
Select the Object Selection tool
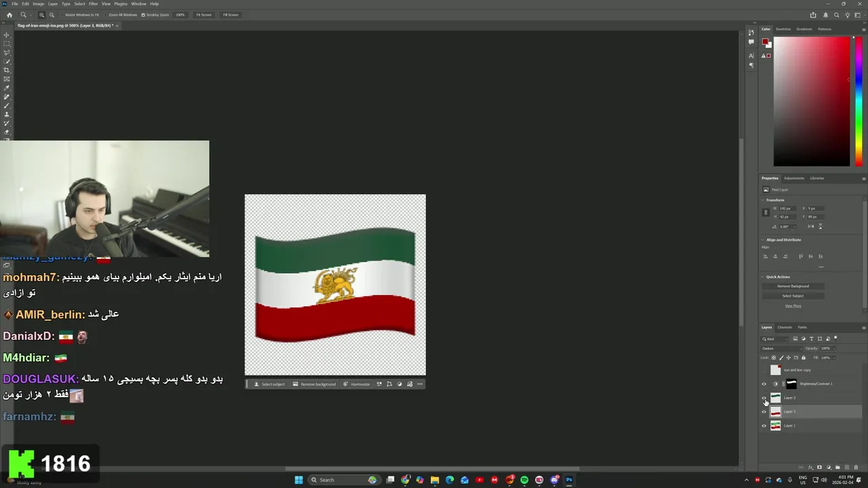point(7,62)
